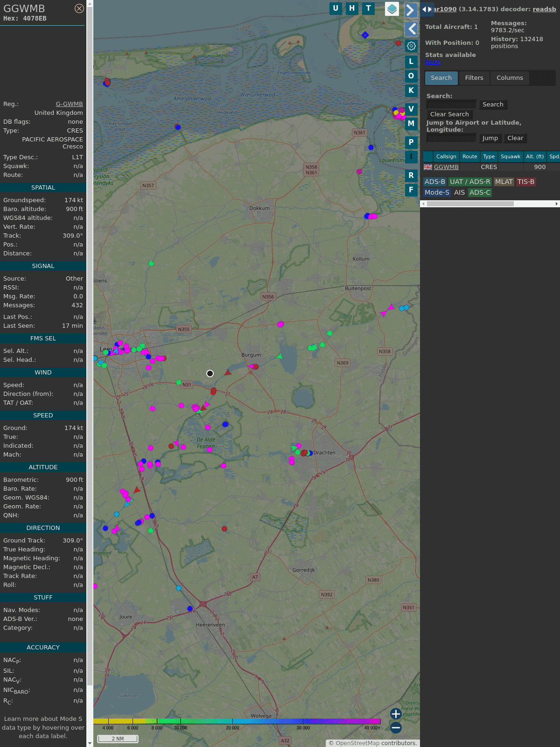Close the GGWMB aircraft info panel

point(79,8)
